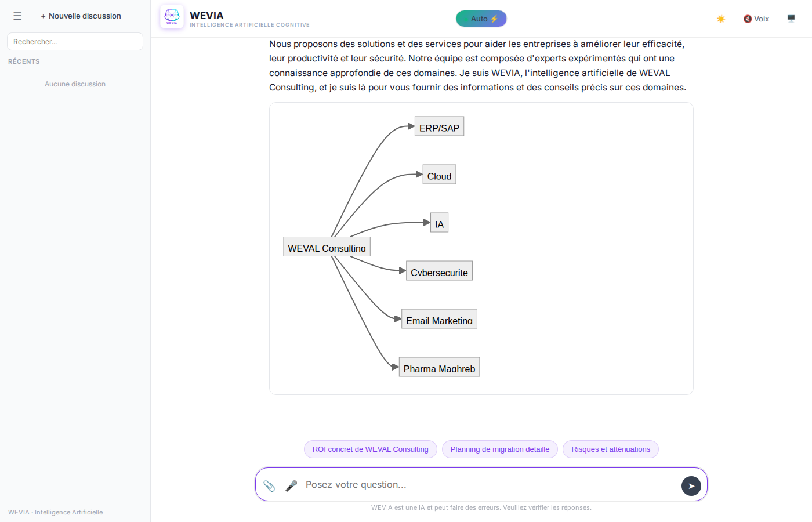Viewport: 812px width, 522px height.
Task: Select suggestion ROI concret de WEVAL Consulting
Action: (370, 449)
